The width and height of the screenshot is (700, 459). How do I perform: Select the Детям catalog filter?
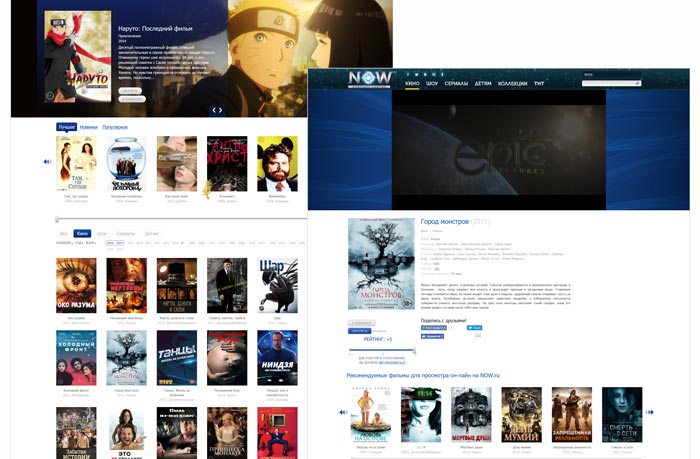click(151, 234)
